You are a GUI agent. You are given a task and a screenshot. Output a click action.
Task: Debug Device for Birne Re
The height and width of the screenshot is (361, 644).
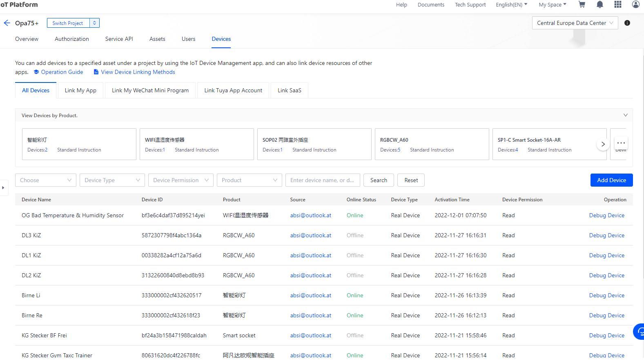pos(606,315)
